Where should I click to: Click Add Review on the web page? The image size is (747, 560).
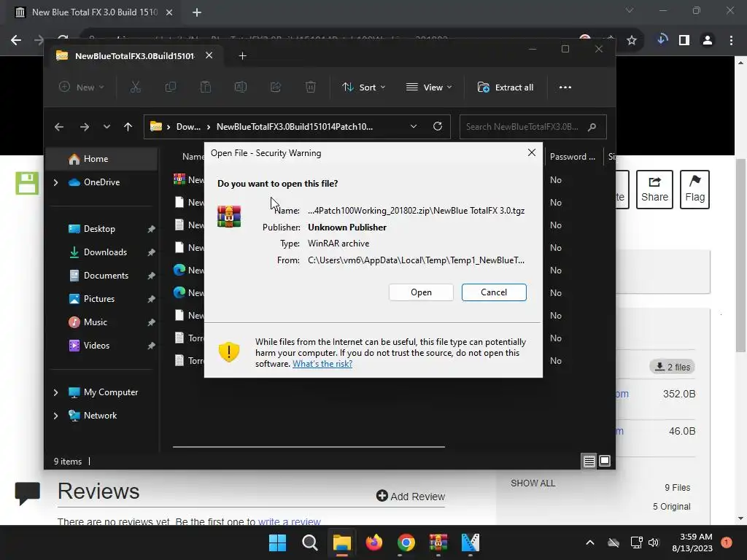coord(411,496)
